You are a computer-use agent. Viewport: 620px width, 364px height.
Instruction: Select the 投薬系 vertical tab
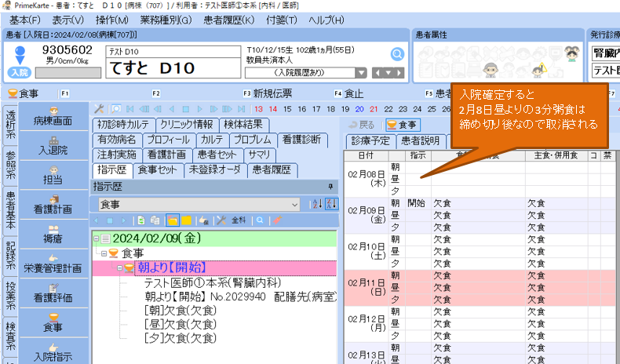point(10,296)
